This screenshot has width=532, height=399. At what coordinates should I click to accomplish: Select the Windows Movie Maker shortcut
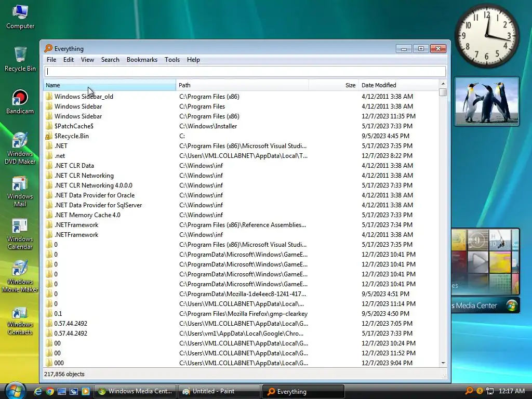20,276
